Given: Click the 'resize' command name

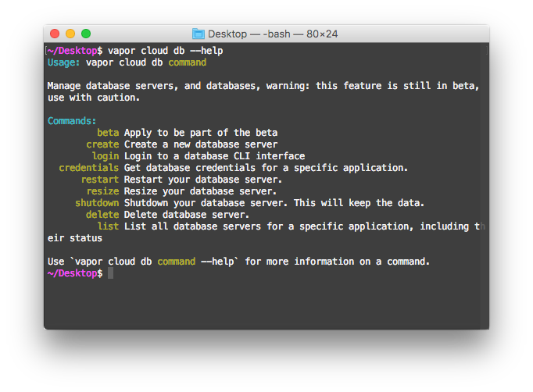Looking at the screenshot, I should click(102, 191).
